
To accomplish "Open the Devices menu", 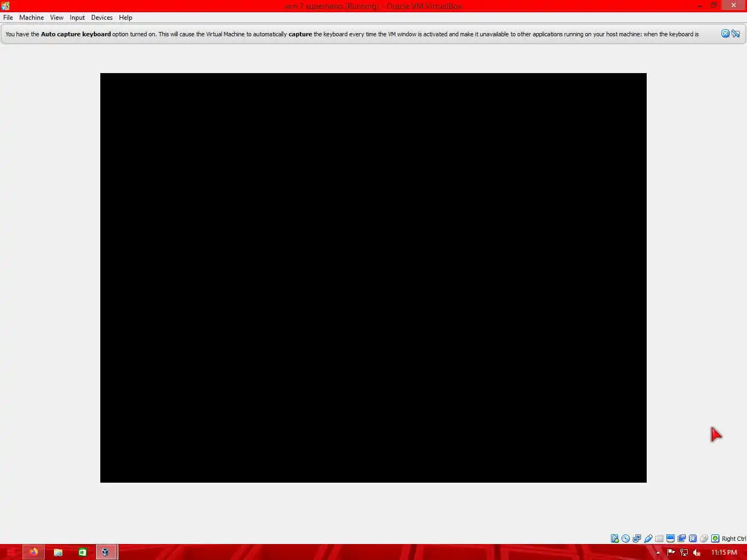I will pos(102,18).
